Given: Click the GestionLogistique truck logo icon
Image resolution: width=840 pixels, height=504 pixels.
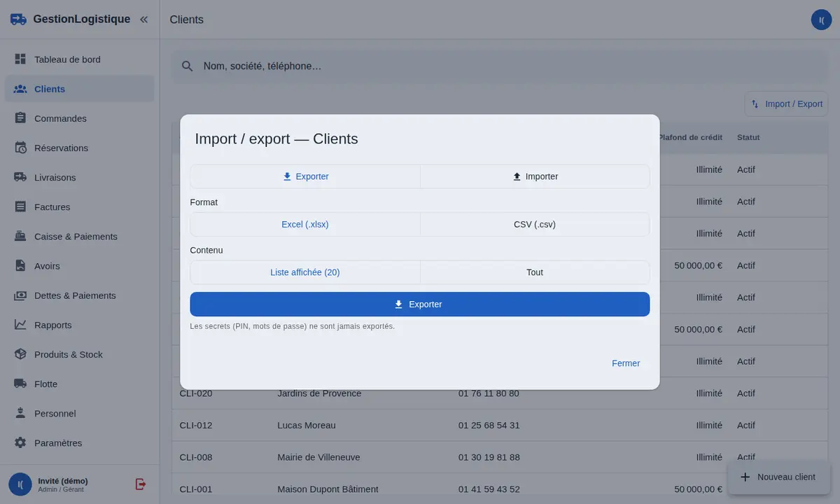Looking at the screenshot, I should coord(19,20).
